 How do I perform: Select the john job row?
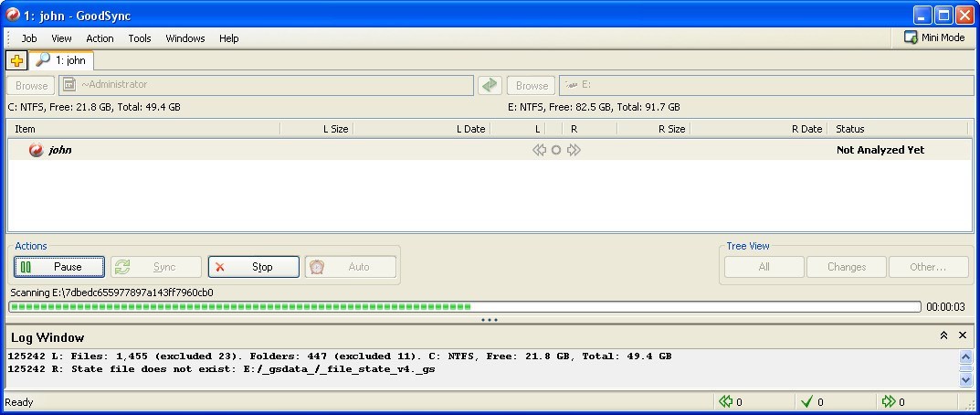[x=490, y=150]
